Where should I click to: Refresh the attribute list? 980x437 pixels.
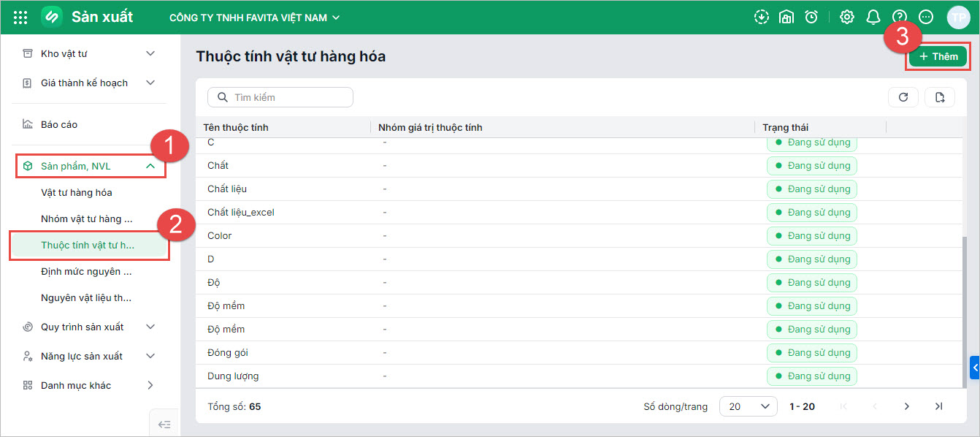pos(903,97)
